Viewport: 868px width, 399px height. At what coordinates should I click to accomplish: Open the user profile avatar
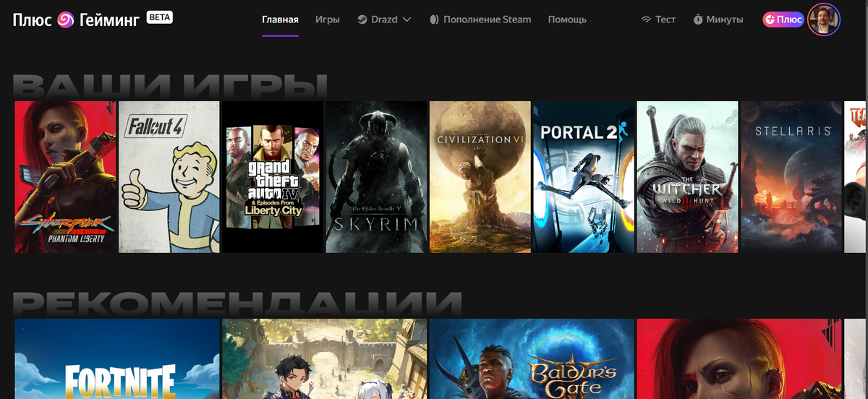pyautogui.click(x=824, y=20)
